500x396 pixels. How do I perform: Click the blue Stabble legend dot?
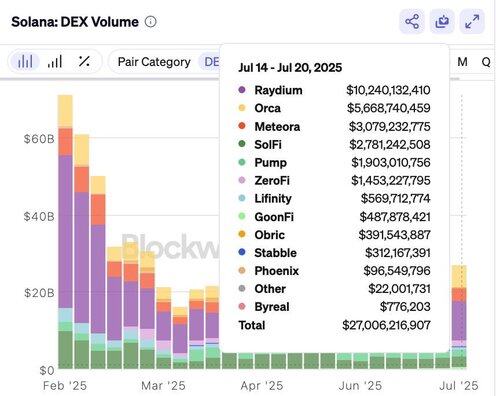pyautogui.click(x=242, y=252)
